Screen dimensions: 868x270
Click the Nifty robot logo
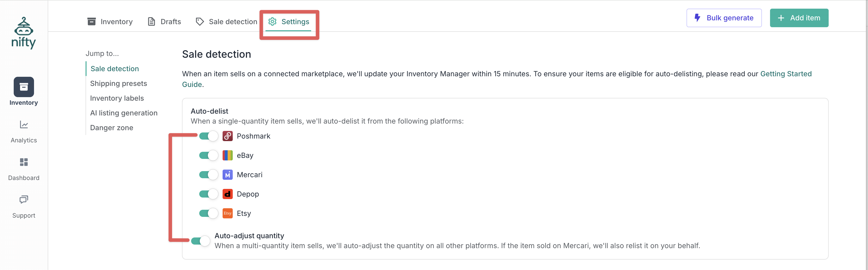tap(24, 33)
